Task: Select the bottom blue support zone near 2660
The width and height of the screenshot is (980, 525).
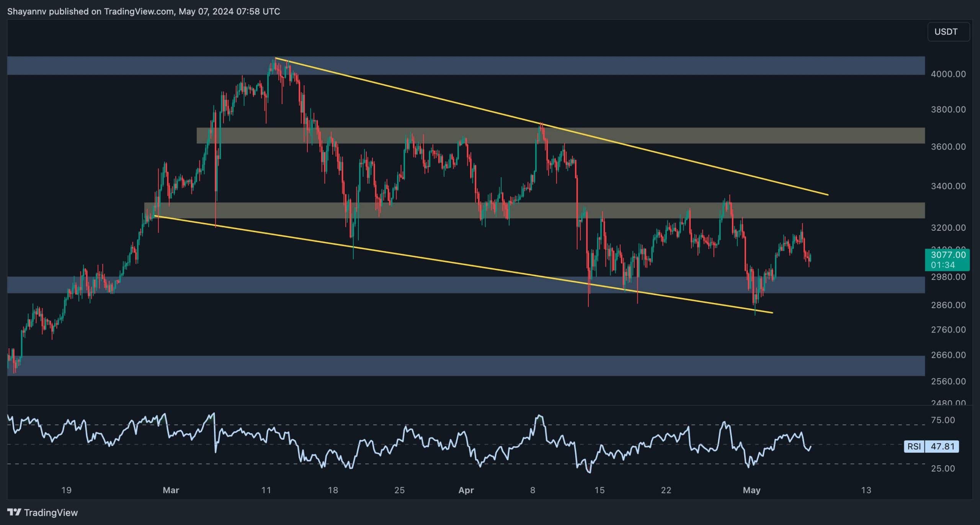Action: click(459, 365)
